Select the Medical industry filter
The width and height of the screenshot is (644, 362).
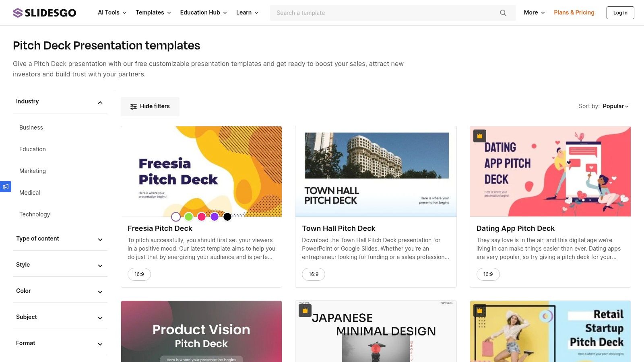point(30,193)
